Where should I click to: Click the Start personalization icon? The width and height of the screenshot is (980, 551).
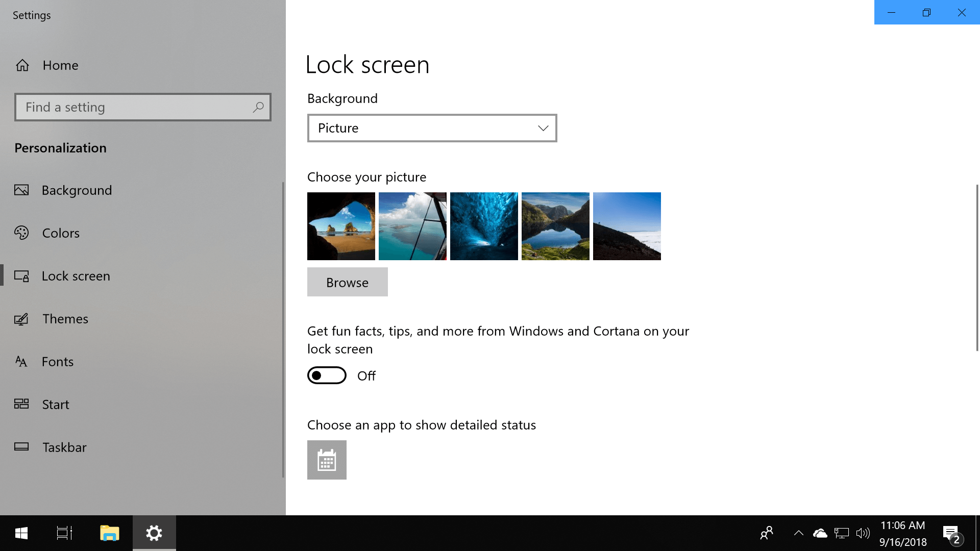pyautogui.click(x=22, y=404)
